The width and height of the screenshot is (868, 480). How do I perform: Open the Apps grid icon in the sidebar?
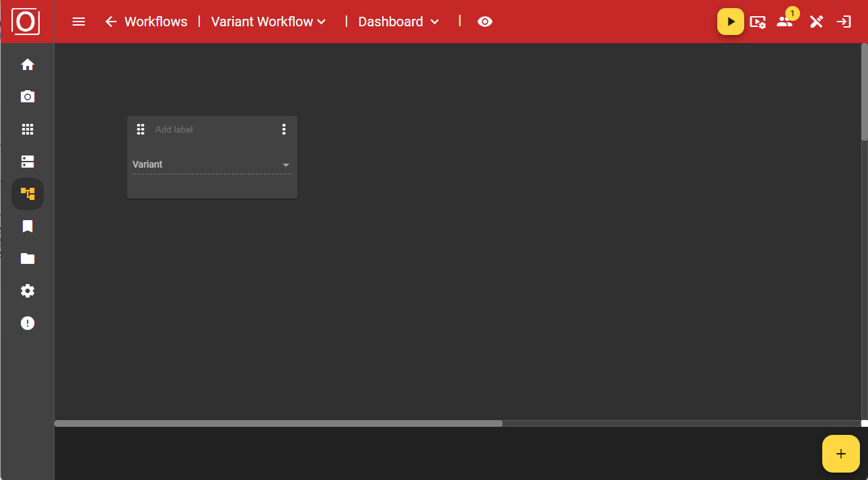(27, 129)
